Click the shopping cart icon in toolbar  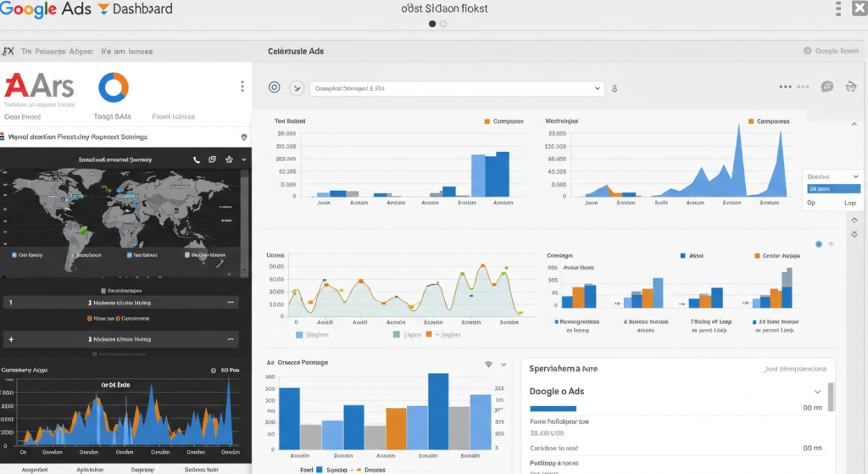point(851,87)
